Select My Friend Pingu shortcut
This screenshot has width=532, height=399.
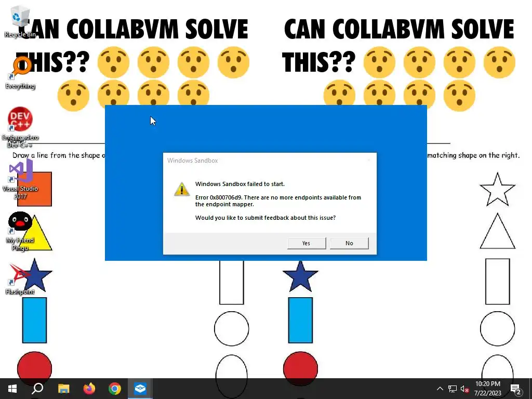tap(20, 231)
